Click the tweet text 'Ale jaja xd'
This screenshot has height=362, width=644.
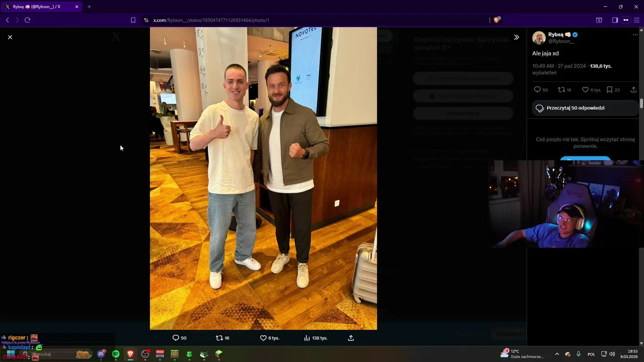(x=545, y=53)
